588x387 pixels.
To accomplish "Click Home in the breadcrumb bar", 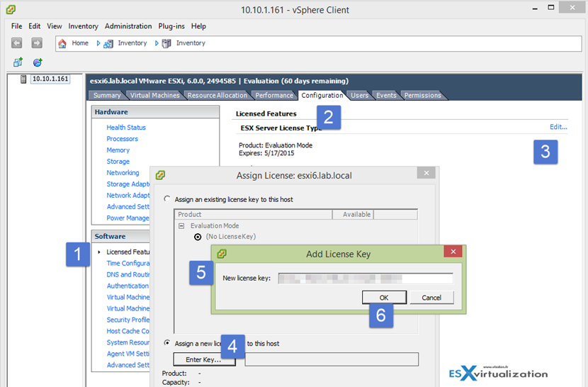I will (x=80, y=43).
